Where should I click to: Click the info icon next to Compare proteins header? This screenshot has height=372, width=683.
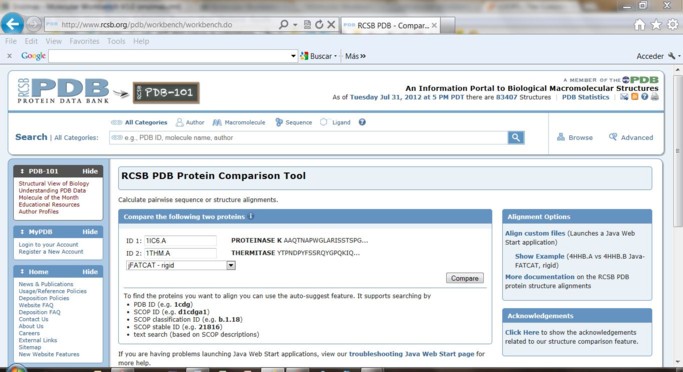point(251,216)
